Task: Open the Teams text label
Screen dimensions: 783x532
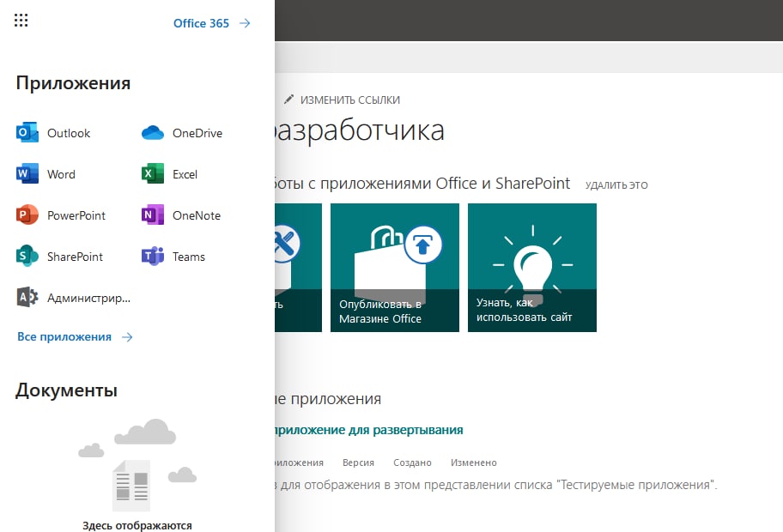Action: pos(189,257)
